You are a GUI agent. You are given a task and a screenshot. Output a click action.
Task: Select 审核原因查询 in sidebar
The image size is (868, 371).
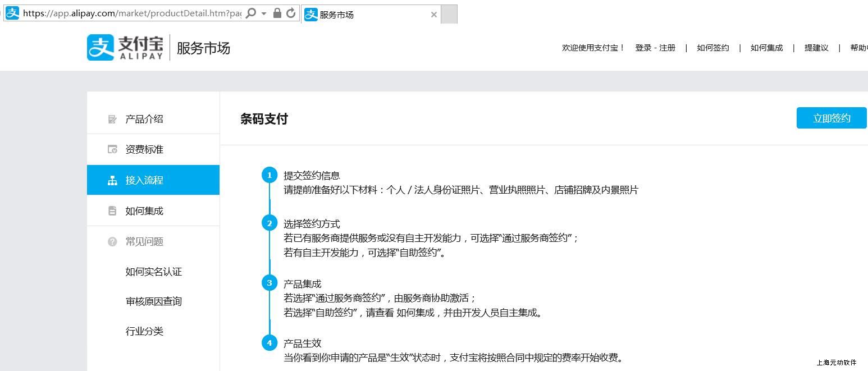153,301
